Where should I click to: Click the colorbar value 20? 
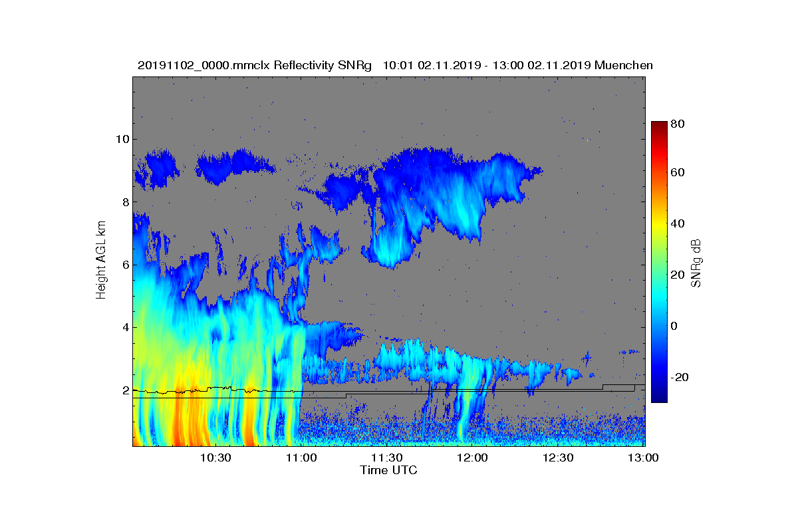(678, 275)
